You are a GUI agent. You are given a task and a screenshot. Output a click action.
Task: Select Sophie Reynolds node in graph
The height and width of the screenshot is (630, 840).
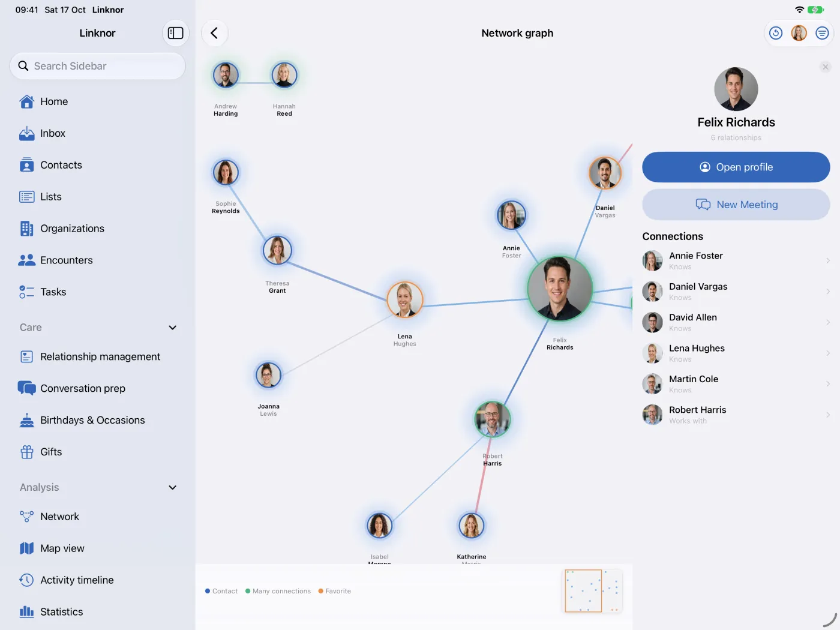(x=226, y=173)
